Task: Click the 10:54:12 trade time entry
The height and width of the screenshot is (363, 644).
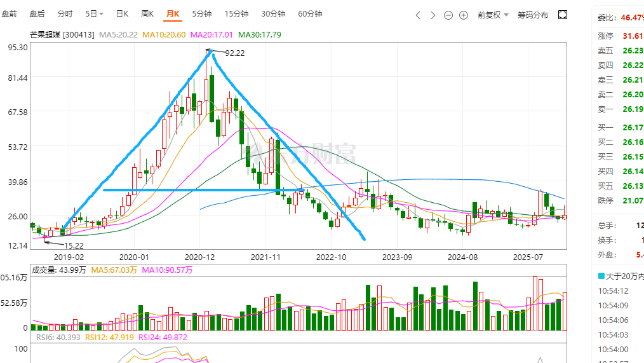Action: point(613,291)
